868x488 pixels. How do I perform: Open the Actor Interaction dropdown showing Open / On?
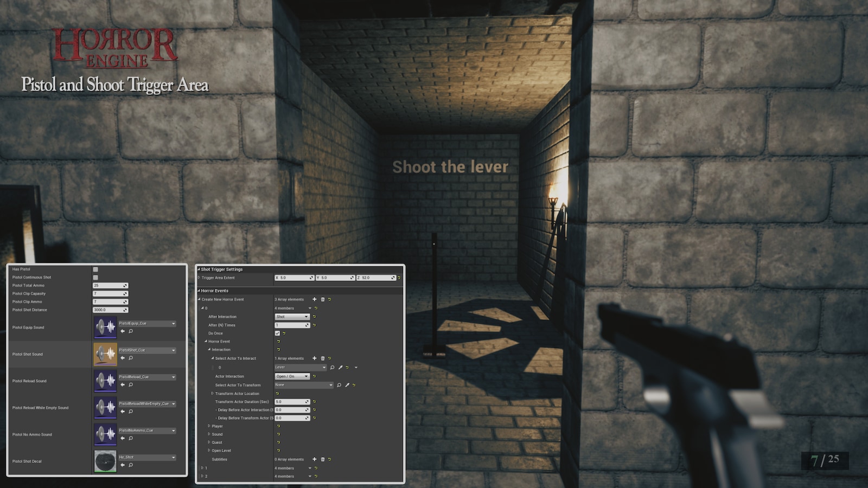tap(292, 376)
